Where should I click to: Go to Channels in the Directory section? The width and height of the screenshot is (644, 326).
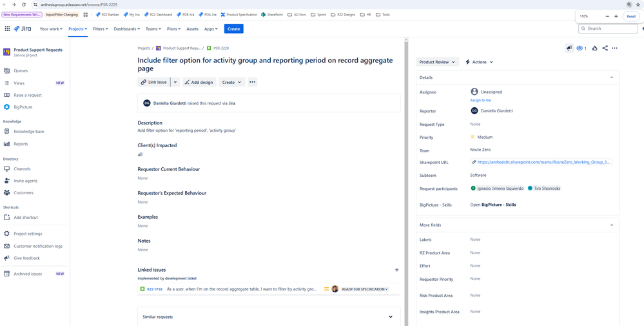click(x=22, y=169)
